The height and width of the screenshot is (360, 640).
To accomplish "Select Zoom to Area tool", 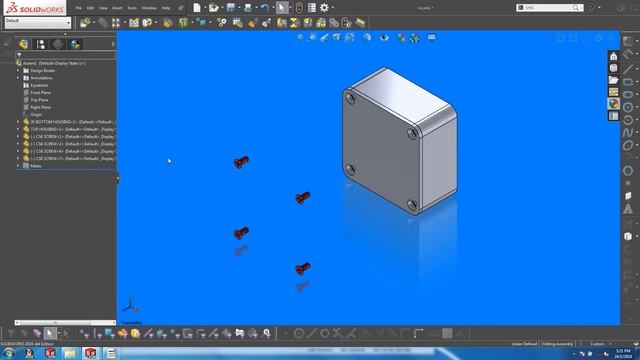I will pos(312,37).
